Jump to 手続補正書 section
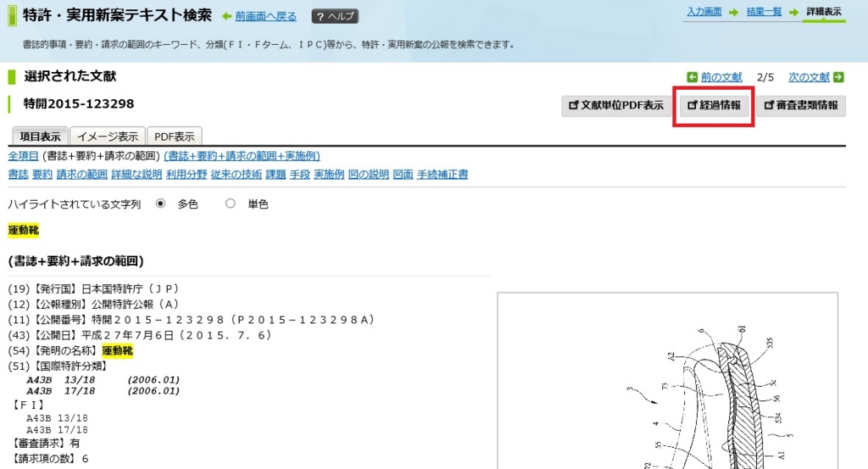Screen dimensions: 868x469 coord(442,175)
